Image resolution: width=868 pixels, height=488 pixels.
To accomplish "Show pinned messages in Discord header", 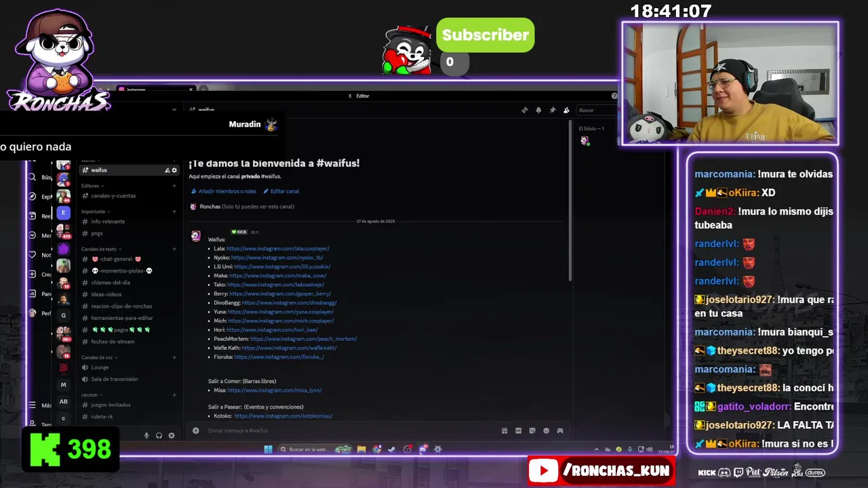I will click(x=553, y=110).
